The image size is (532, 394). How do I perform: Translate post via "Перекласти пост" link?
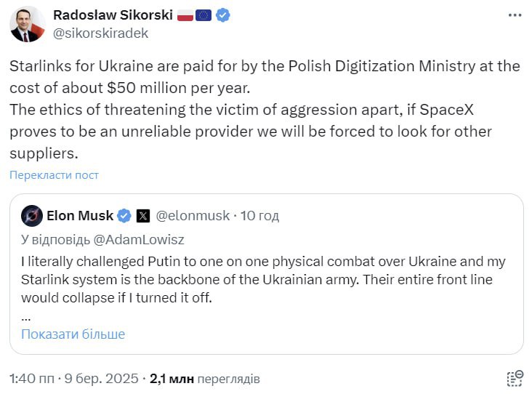[x=54, y=175]
